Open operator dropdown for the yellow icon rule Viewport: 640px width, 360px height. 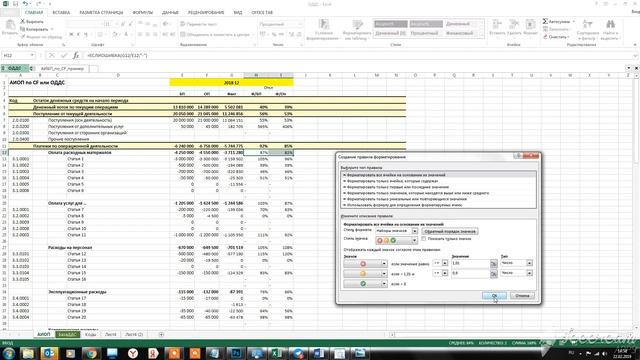coord(444,273)
